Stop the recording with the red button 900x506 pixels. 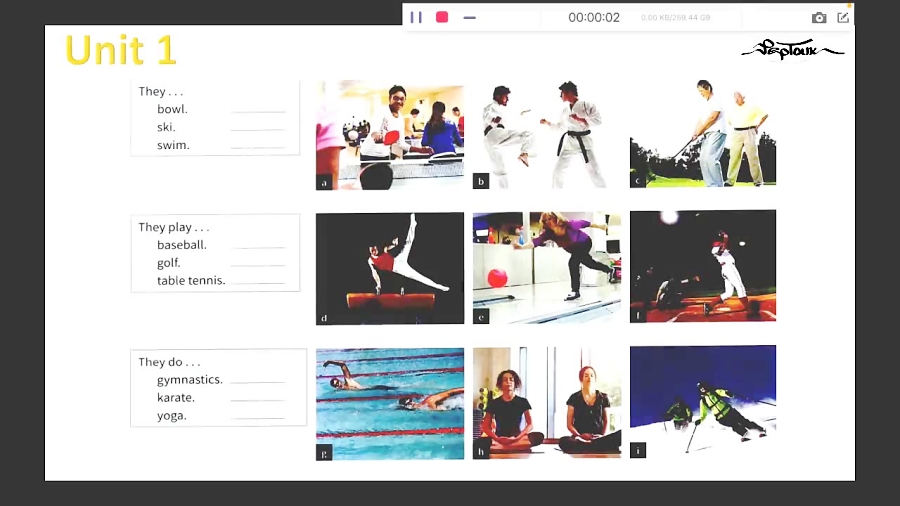[442, 17]
